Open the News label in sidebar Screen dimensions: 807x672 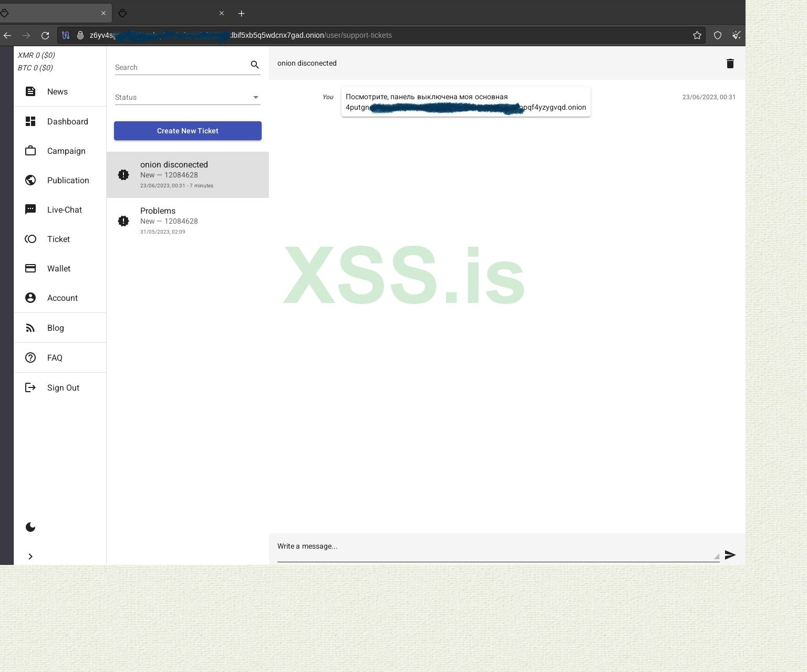coord(57,91)
